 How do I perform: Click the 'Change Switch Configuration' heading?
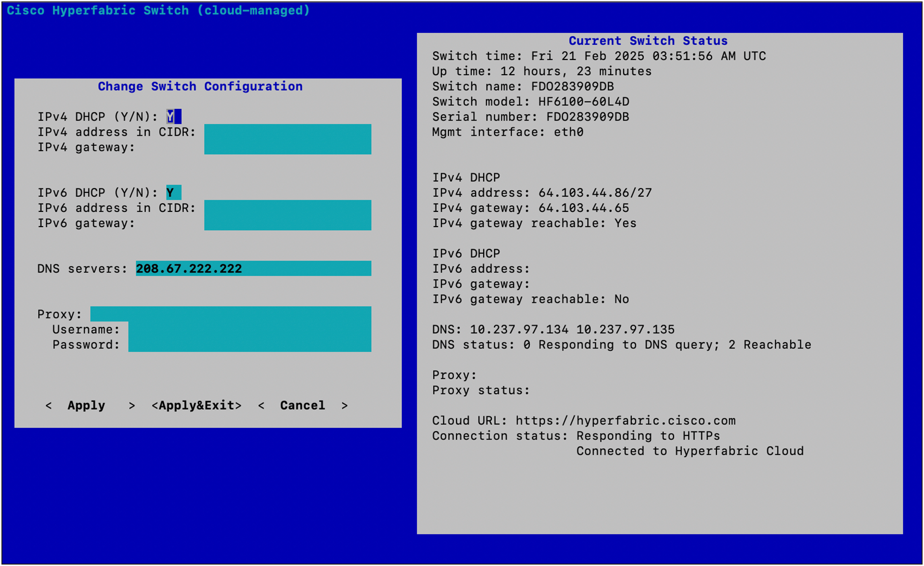[200, 87]
